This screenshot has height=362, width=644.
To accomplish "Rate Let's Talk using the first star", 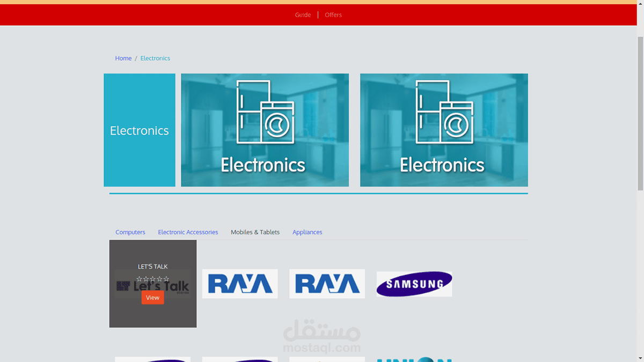I will tap(140, 279).
